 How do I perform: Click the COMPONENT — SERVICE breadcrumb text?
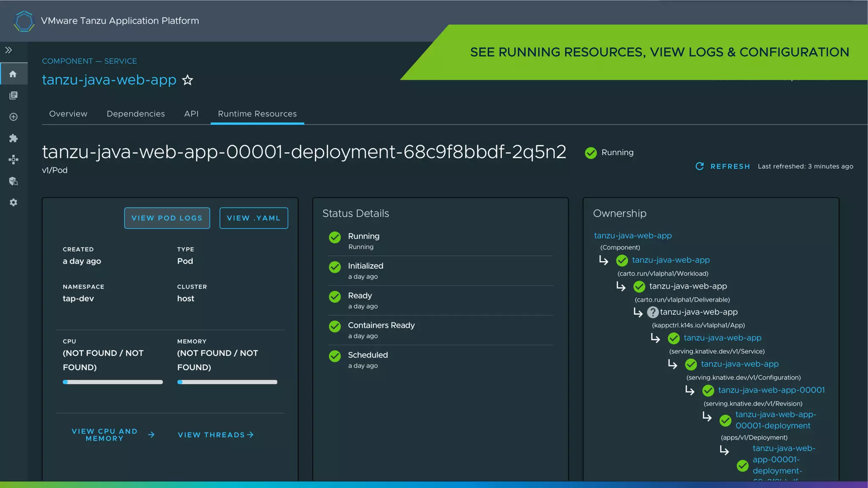[89, 61]
